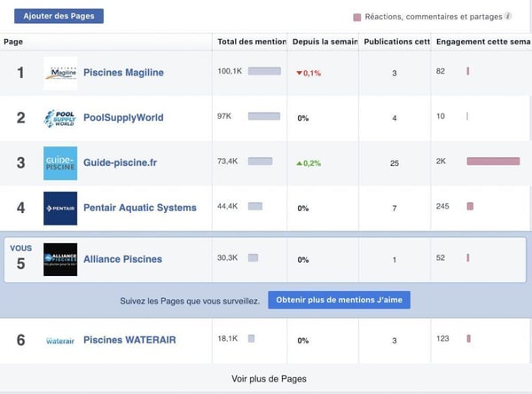Viewport: 532px width, 394px height.
Task: Click the Total des mentions column header
Action: 252,42
